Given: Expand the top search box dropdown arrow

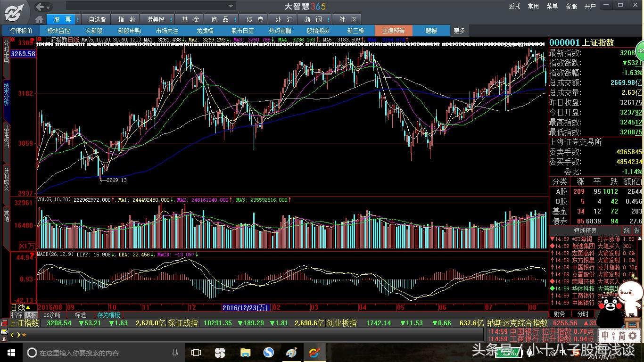Looking at the screenshot, I should coord(231,6).
